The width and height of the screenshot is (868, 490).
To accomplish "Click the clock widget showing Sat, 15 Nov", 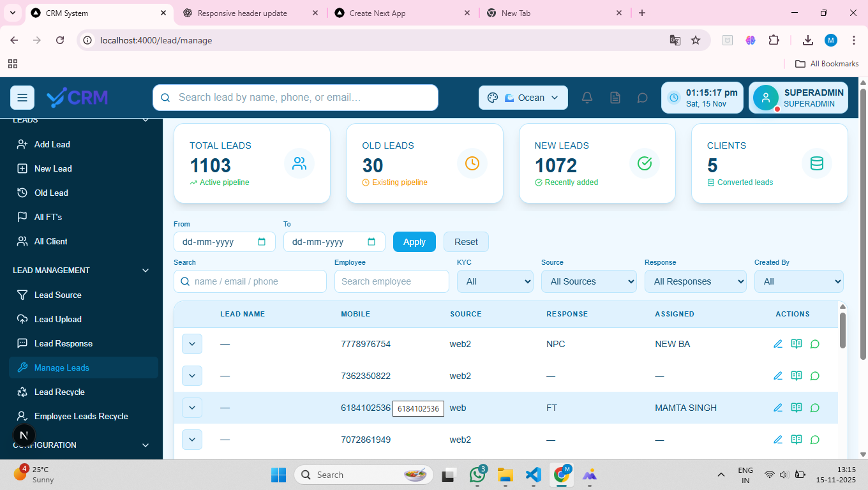I will [701, 97].
